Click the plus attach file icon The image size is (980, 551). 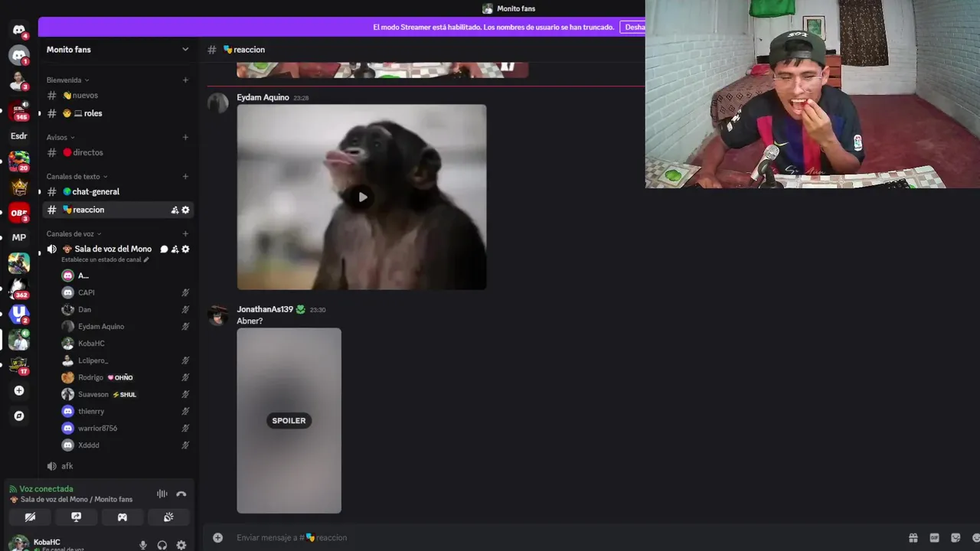(x=217, y=537)
